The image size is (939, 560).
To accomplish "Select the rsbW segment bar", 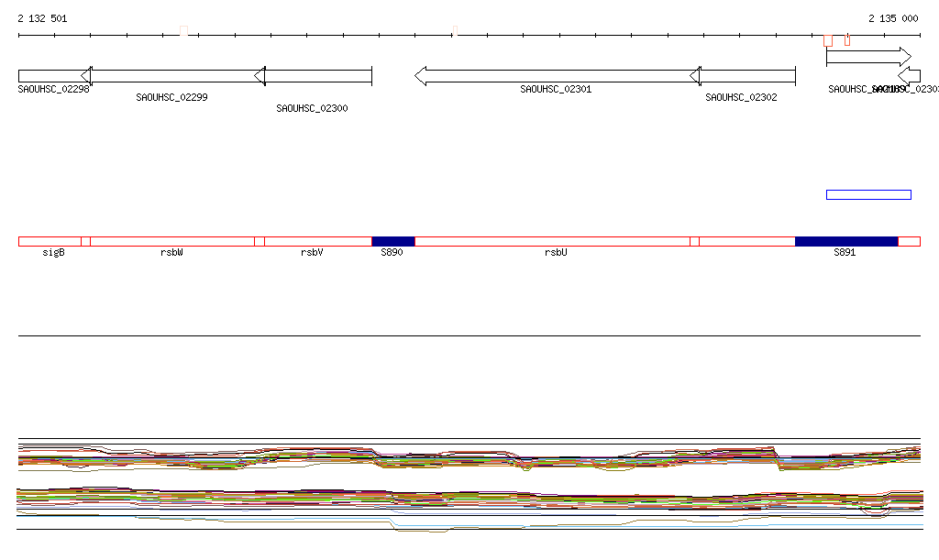I will click(172, 242).
